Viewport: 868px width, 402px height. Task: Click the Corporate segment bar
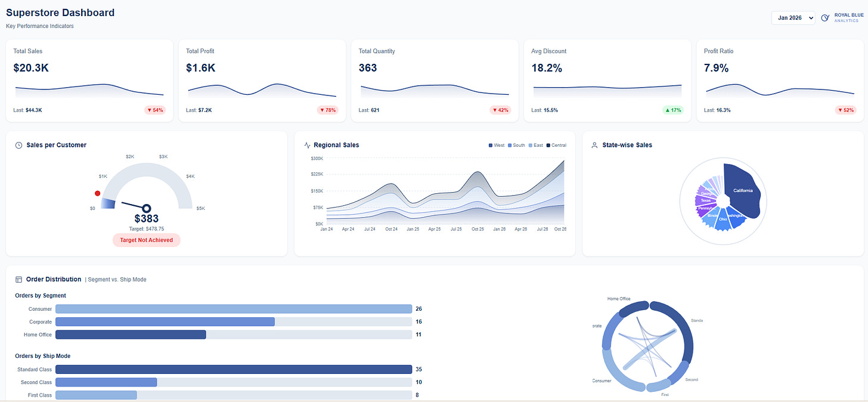click(165, 321)
